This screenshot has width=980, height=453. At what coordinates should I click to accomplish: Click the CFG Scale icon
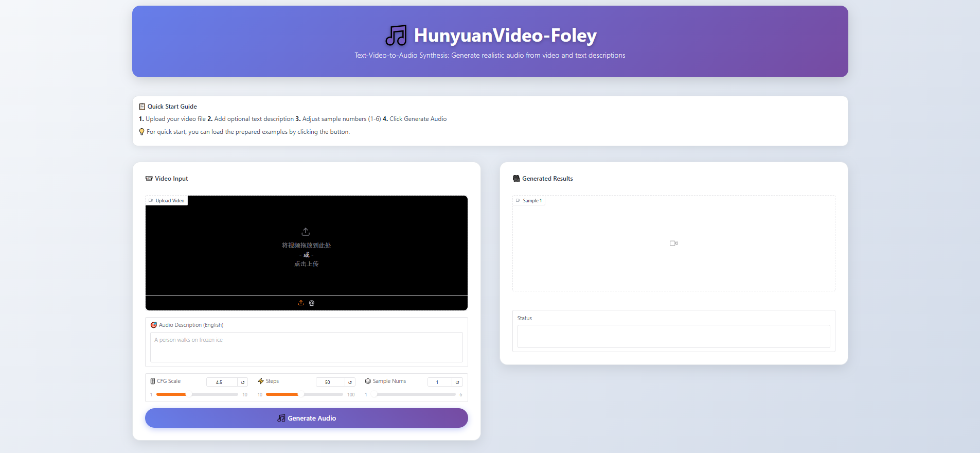pyautogui.click(x=153, y=381)
